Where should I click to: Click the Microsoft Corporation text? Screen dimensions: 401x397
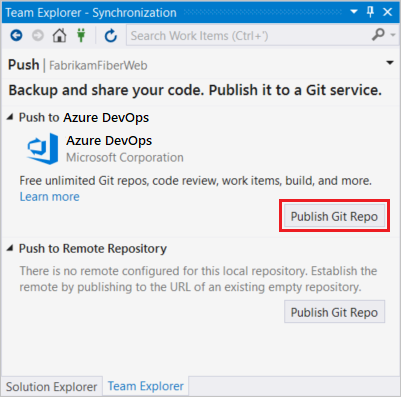pyautogui.click(x=125, y=157)
